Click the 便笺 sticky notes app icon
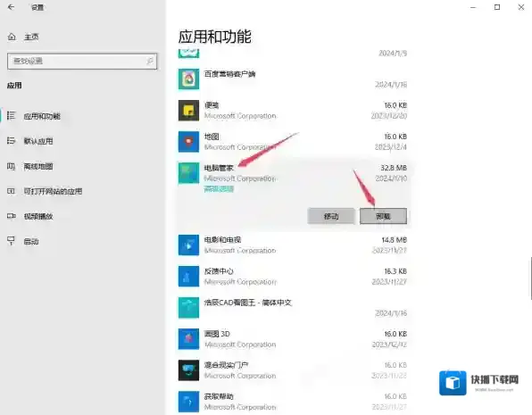 coord(188,111)
